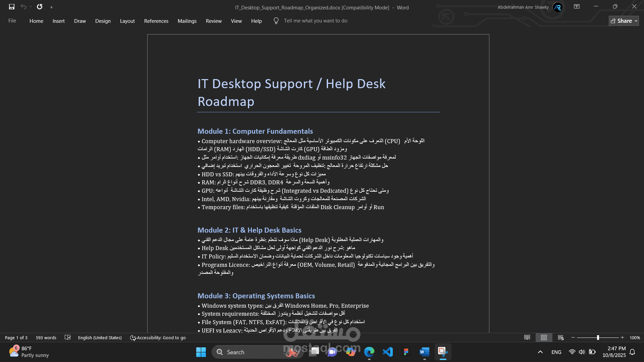Open the user account profile picture
The width and height of the screenshot is (644, 362).
(557, 7)
